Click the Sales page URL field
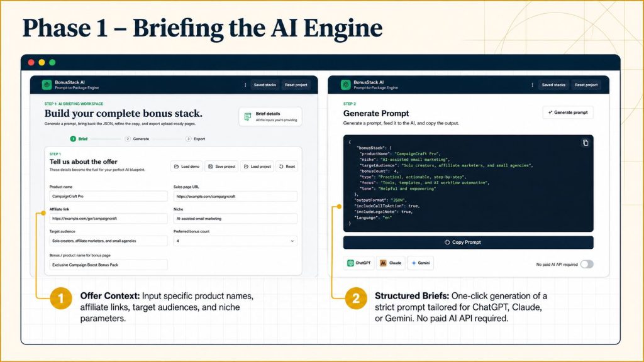This screenshot has width=644, height=362. [235, 196]
